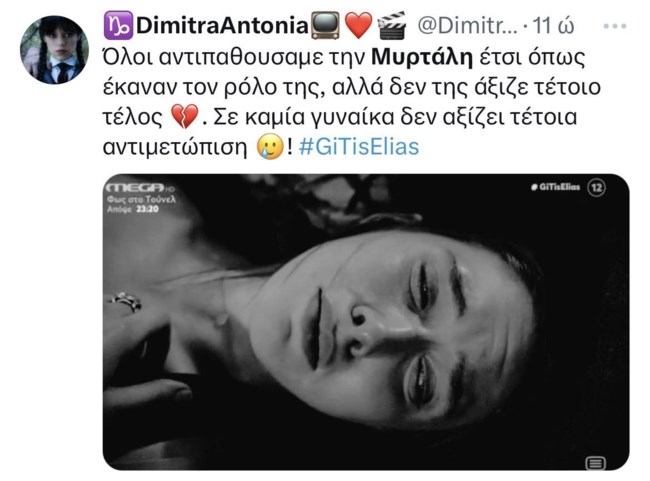Viewport: 650px width, 481px height.
Task: Click the retro TV emoji in name
Action: 325,25
